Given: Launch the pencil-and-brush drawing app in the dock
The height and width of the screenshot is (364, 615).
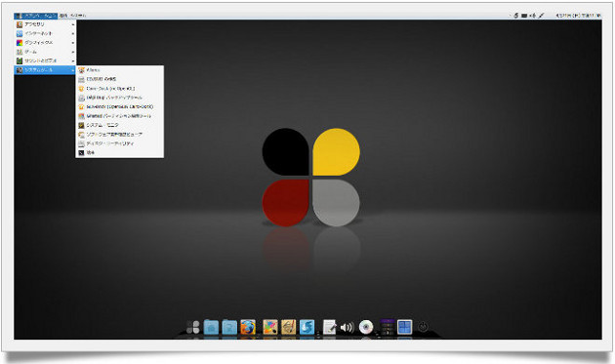Looking at the screenshot, I should [x=288, y=327].
